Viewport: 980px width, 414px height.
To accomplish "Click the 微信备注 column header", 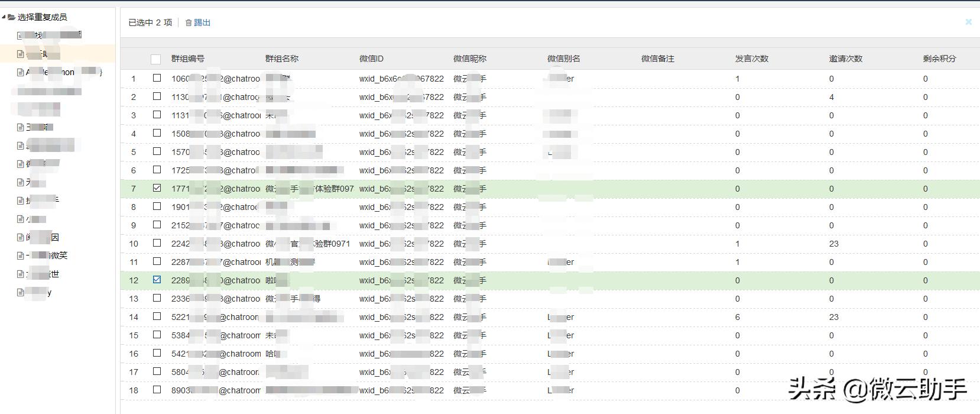I will [x=658, y=59].
